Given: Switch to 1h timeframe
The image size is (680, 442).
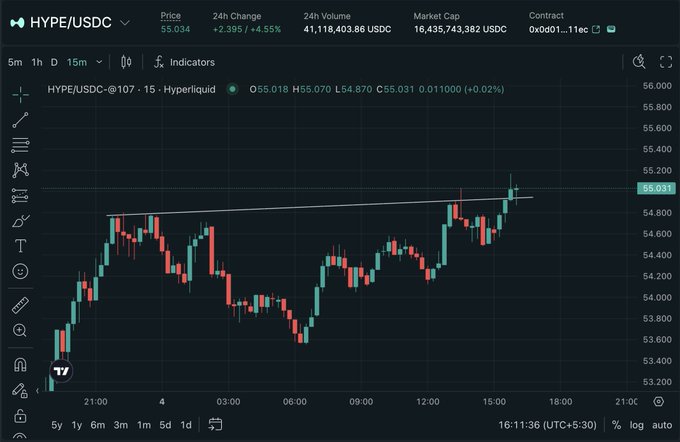Looking at the screenshot, I should [x=37, y=62].
